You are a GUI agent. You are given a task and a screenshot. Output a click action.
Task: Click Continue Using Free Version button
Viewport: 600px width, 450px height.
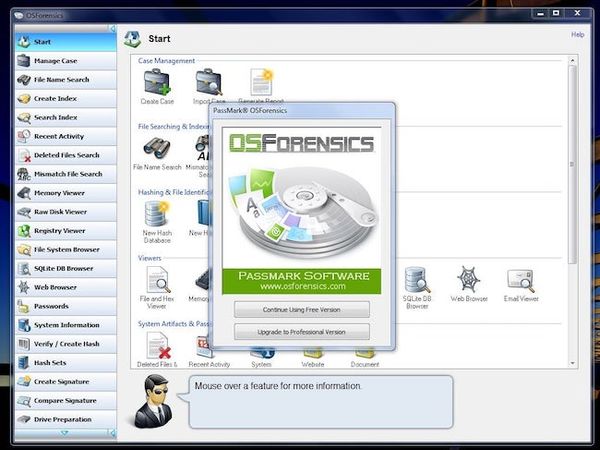(x=302, y=310)
